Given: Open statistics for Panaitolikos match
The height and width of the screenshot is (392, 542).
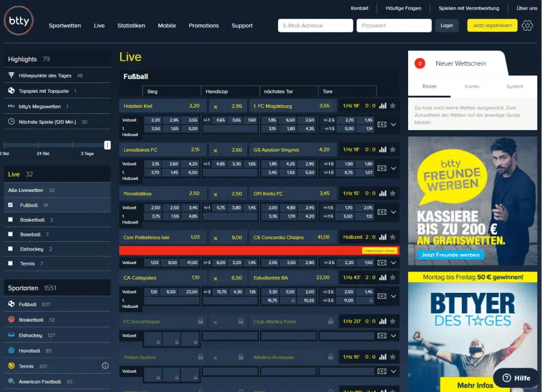Looking at the screenshot, I should click(x=383, y=194).
